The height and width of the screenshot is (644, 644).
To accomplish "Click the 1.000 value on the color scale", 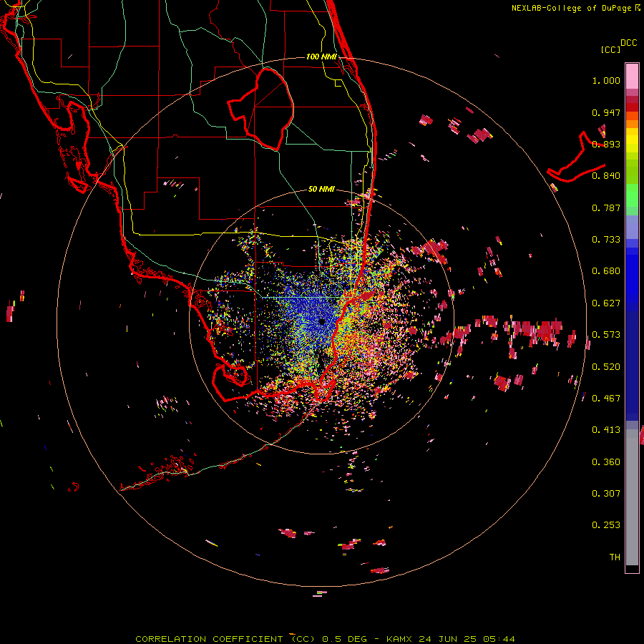I will pos(606,80).
